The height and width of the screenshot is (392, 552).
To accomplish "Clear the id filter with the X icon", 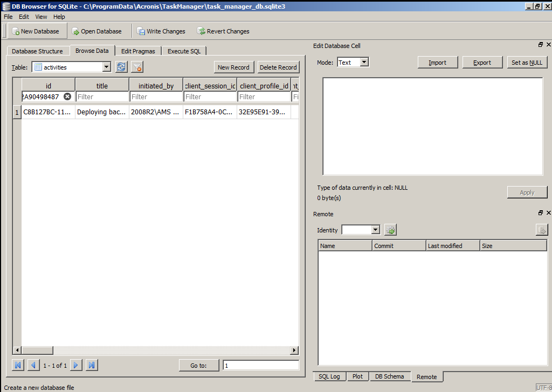I will (x=67, y=97).
